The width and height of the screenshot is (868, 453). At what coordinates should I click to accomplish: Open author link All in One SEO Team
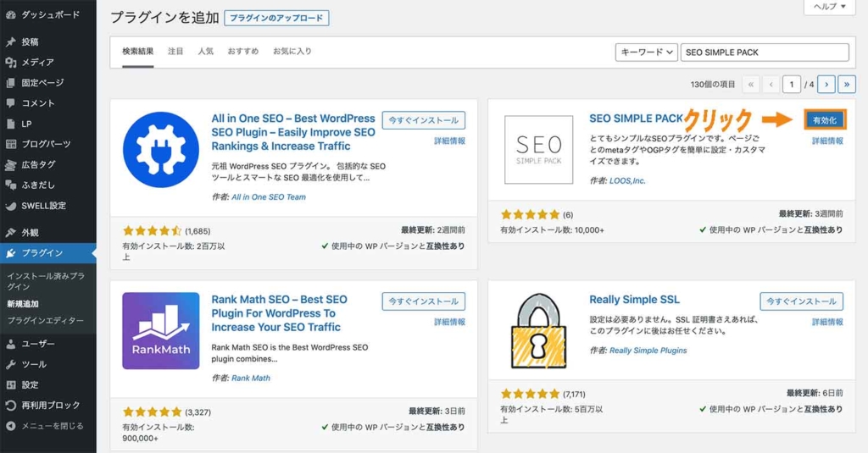269,197
